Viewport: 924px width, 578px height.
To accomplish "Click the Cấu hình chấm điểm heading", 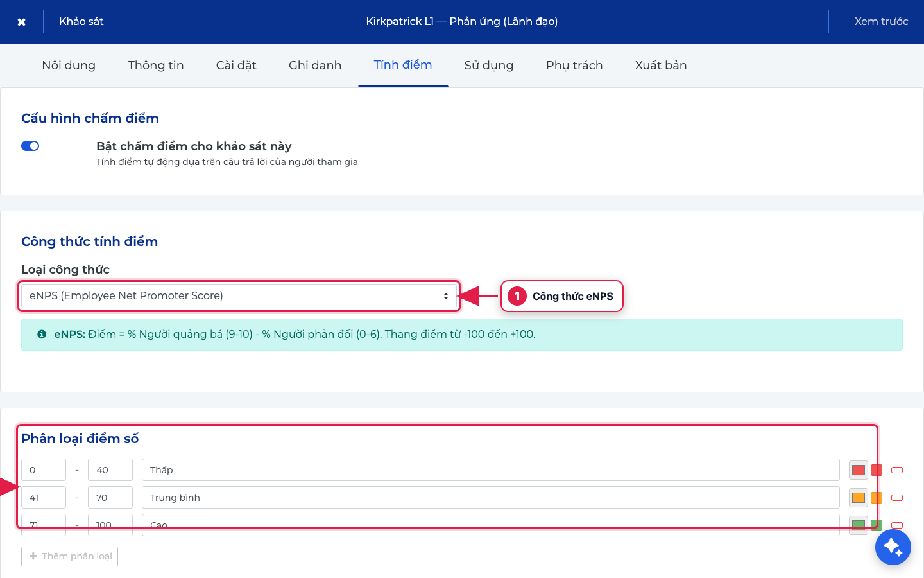I will point(90,118).
